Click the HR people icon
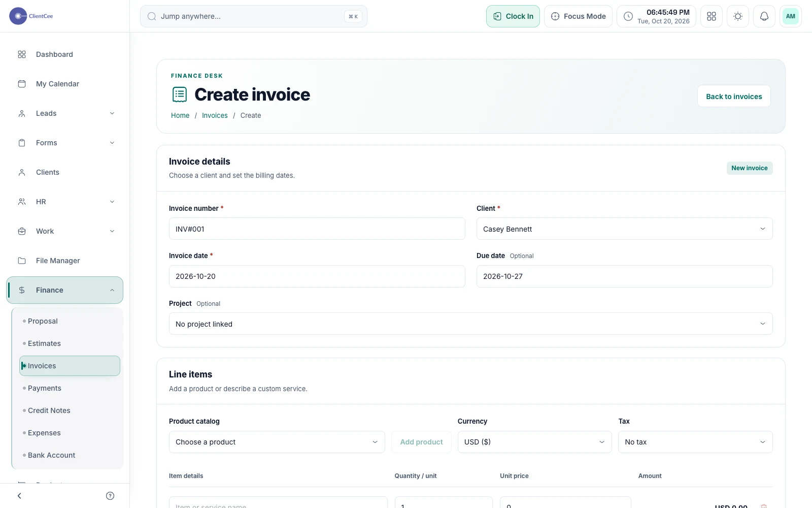The height and width of the screenshot is (508, 812). click(x=22, y=202)
